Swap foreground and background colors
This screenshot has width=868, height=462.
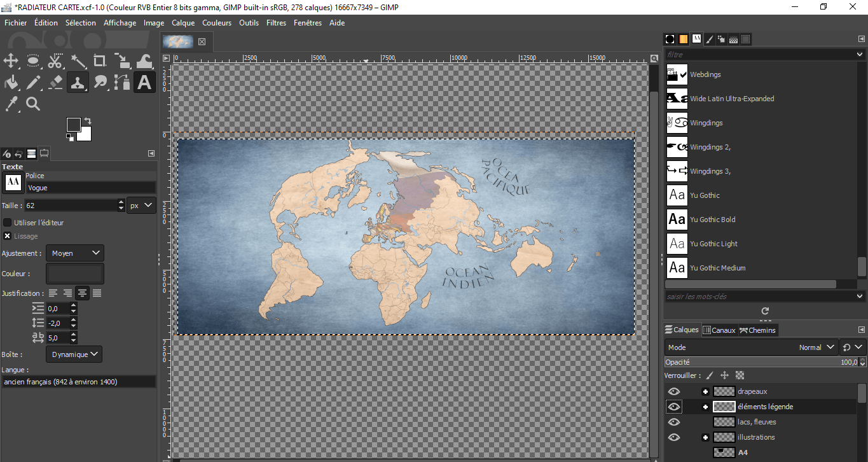[x=88, y=121]
